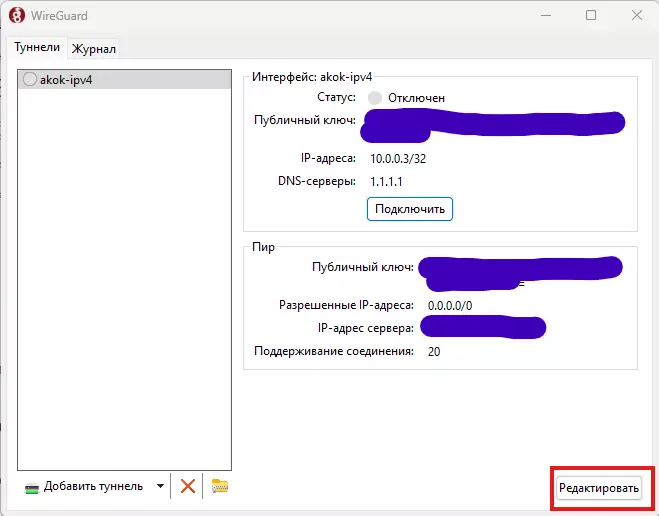Image resolution: width=659 pixels, height=516 pixels.
Task: Delete tunnel with the red X icon
Action: [187, 486]
